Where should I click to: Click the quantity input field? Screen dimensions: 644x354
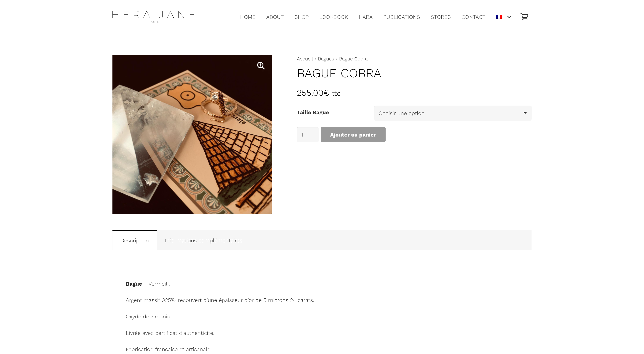tap(308, 135)
